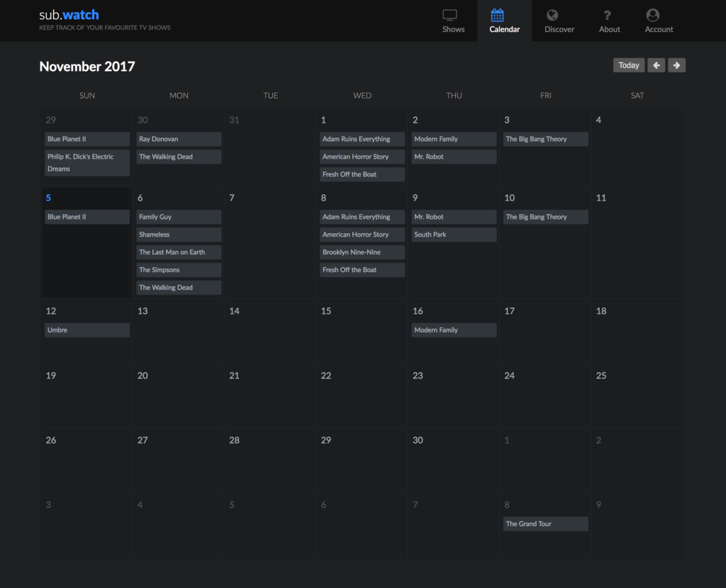This screenshot has height=588, width=726.
Task: Click the sub.watch logo
Action: 69,15
